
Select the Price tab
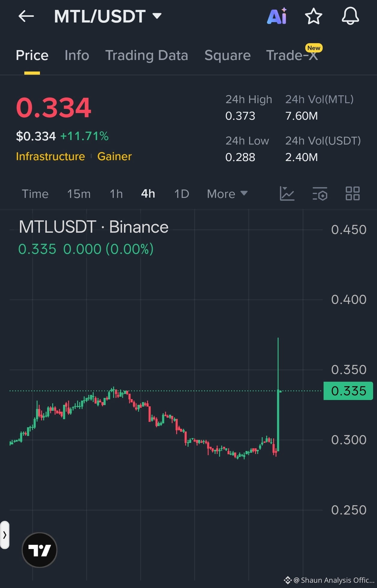click(32, 55)
